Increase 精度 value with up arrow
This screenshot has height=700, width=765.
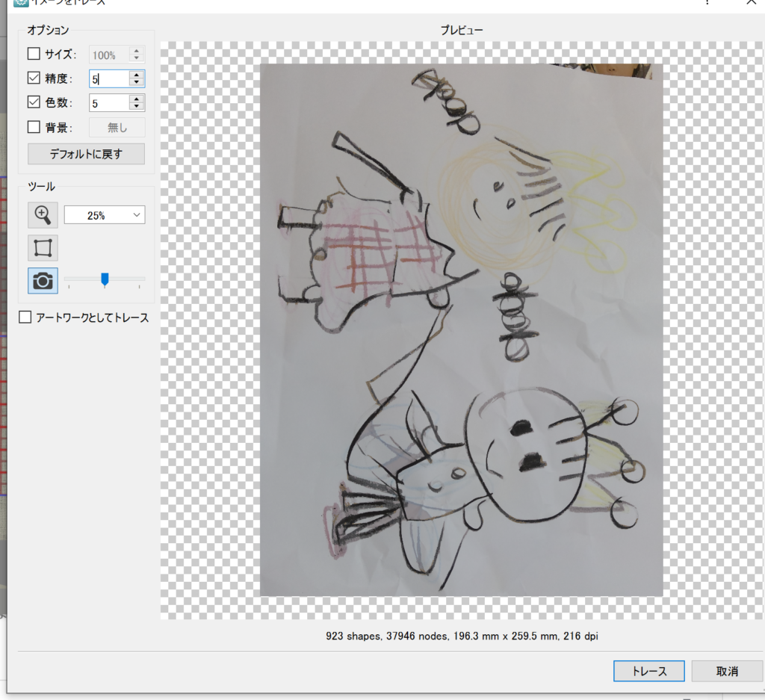(136, 74)
